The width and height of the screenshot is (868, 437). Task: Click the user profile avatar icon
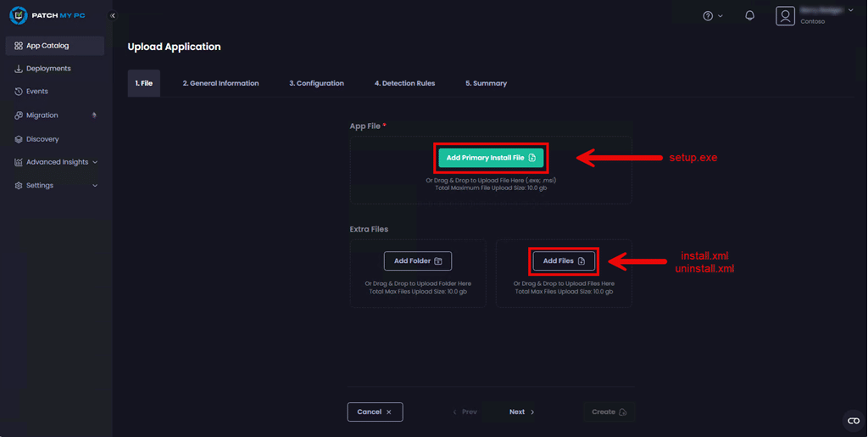[x=786, y=16]
